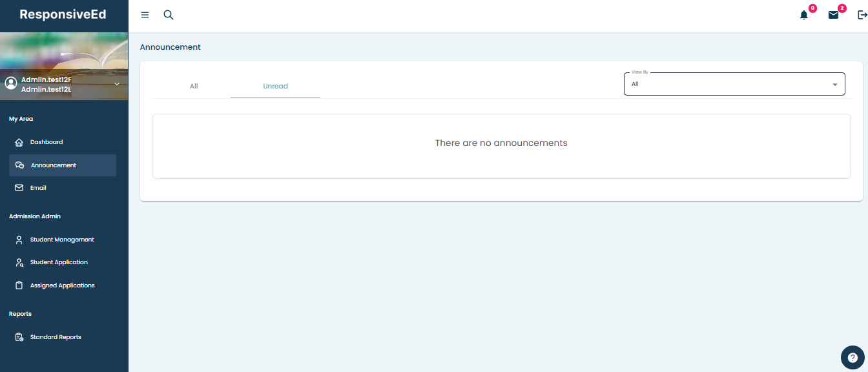The width and height of the screenshot is (868, 372).
Task: Open search with the magnifier icon
Action: [x=169, y=15]
